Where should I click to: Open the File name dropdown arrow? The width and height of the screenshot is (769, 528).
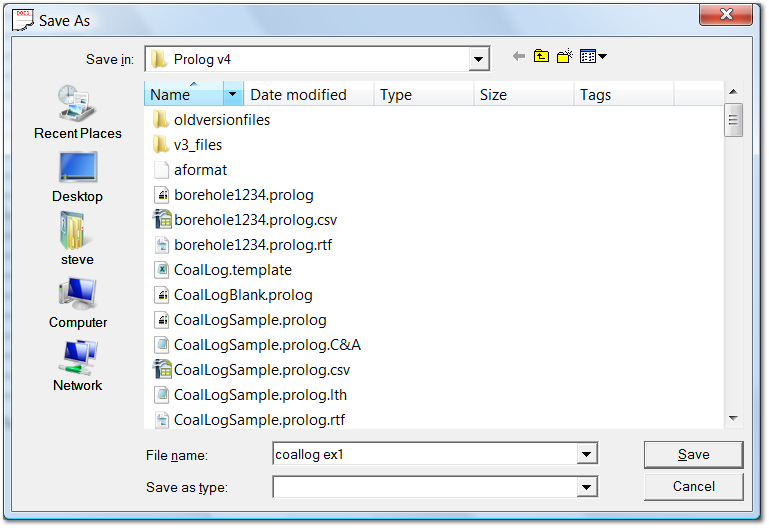[585, 455]
